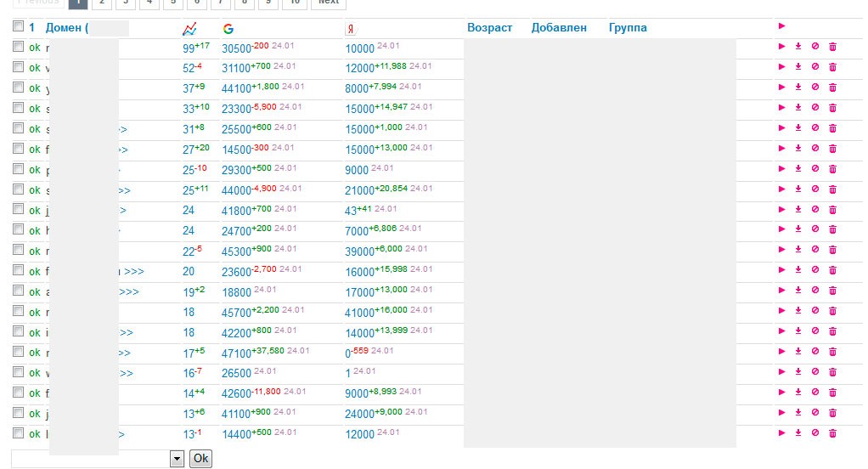Delete the row with Google 14400

[x=832, y=433]
